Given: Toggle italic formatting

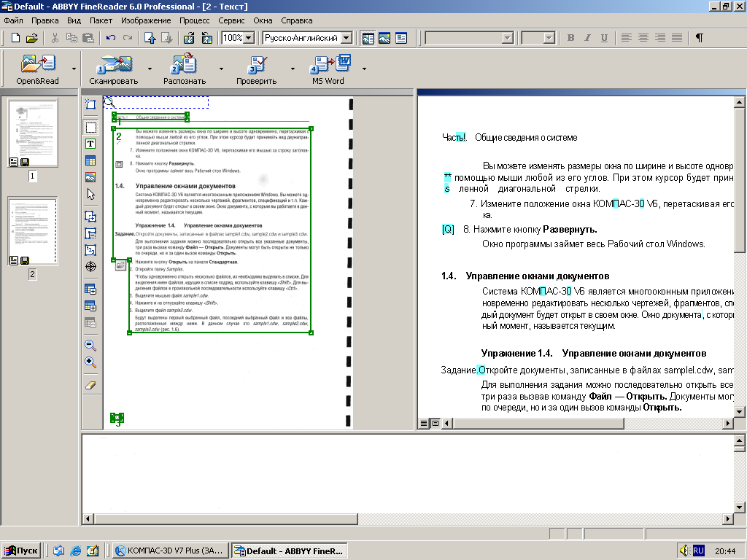Looking at the screenshot, I should pos(587,38).
